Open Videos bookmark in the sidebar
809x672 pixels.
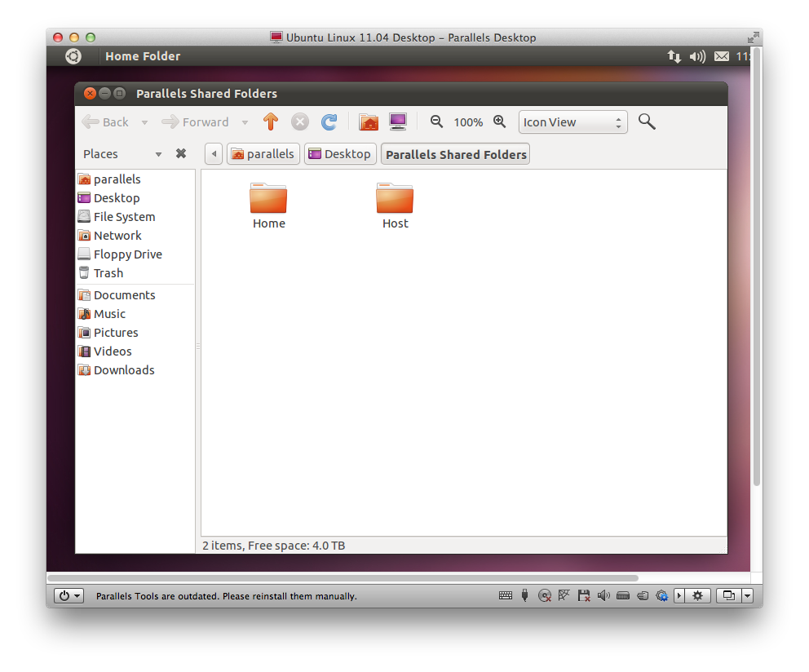[135, 351]
